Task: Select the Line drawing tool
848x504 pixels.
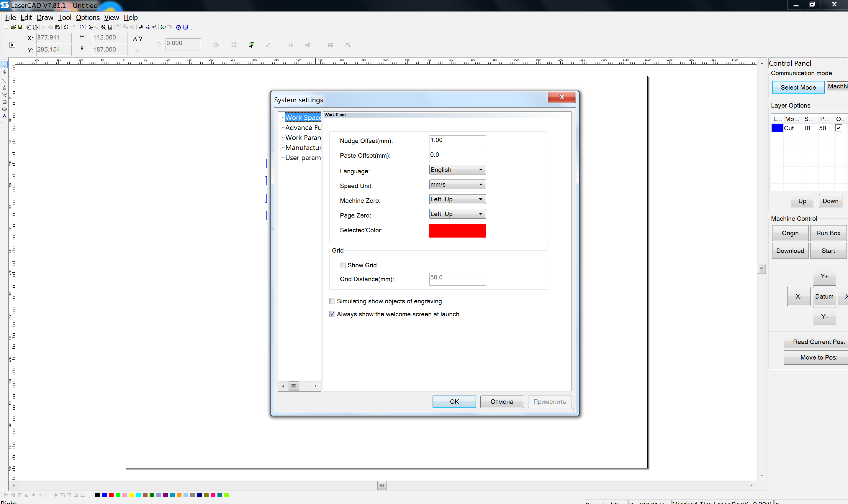Action: point(4,80)
